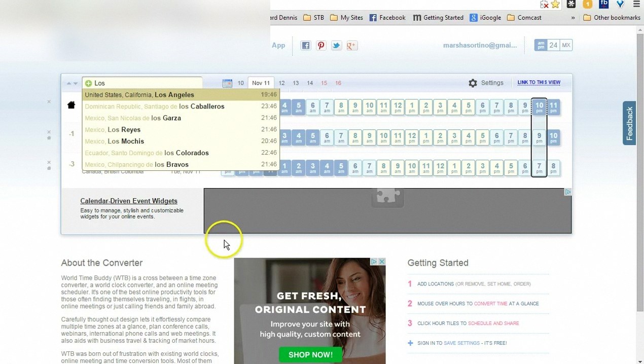Open the Facebook bookmark
This screenshot has width=644, height=364.
[x=387, y=18]
